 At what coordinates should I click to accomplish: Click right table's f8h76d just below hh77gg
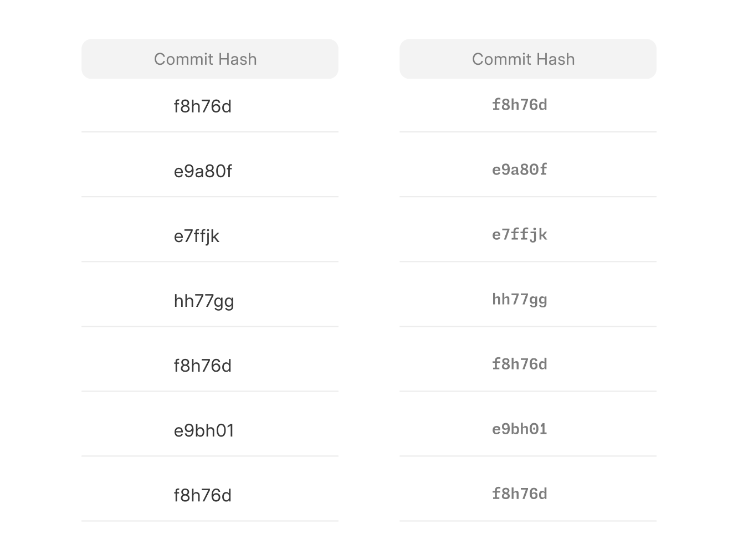pos(519,364)
